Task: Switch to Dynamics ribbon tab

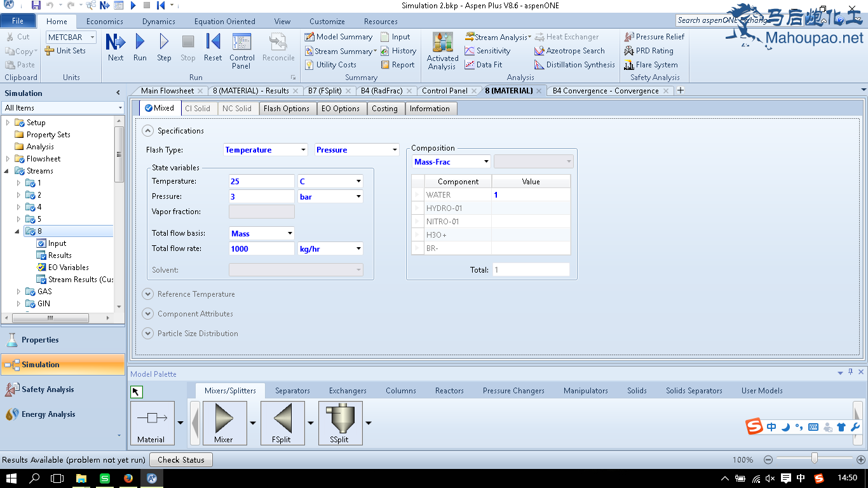Action: click(x=159, y=21)
